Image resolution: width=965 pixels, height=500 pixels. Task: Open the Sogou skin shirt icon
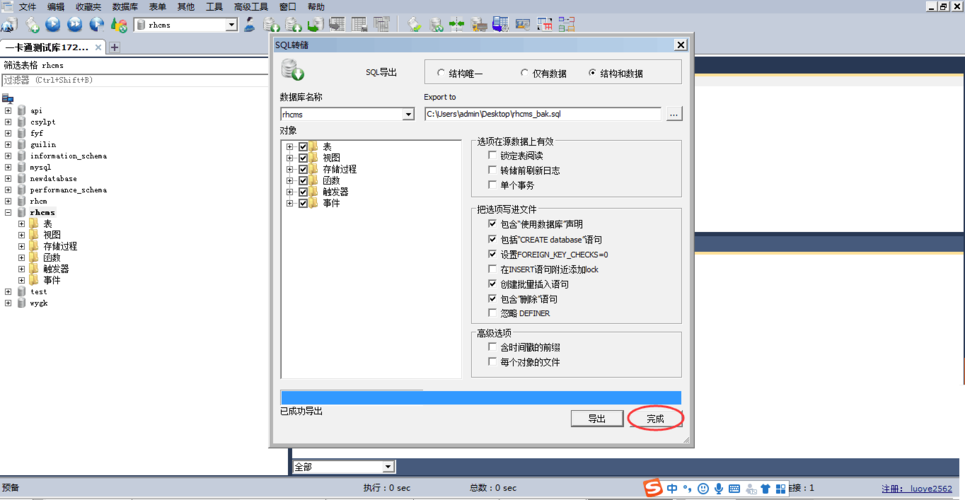pyautogui.click(x=765, y=488)
